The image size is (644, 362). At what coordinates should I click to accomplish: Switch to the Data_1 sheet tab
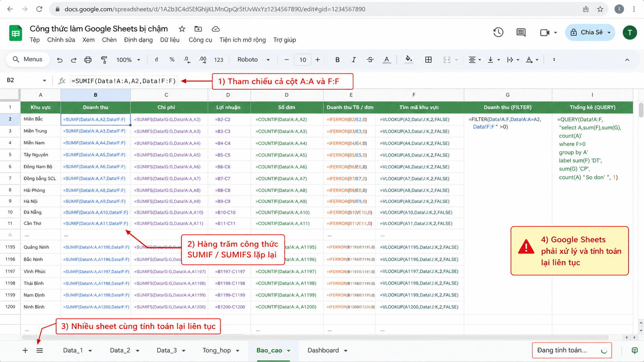click(x=73, y=350)
